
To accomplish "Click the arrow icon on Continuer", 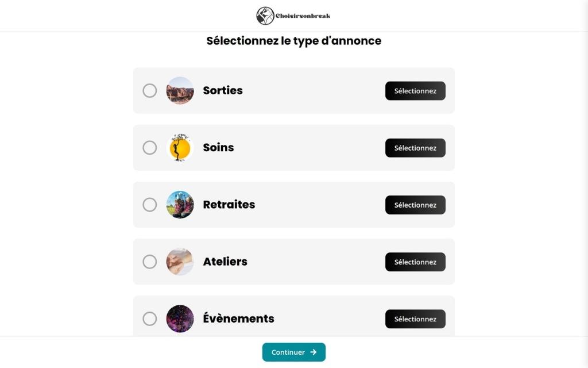I will [x=314, y=352].
